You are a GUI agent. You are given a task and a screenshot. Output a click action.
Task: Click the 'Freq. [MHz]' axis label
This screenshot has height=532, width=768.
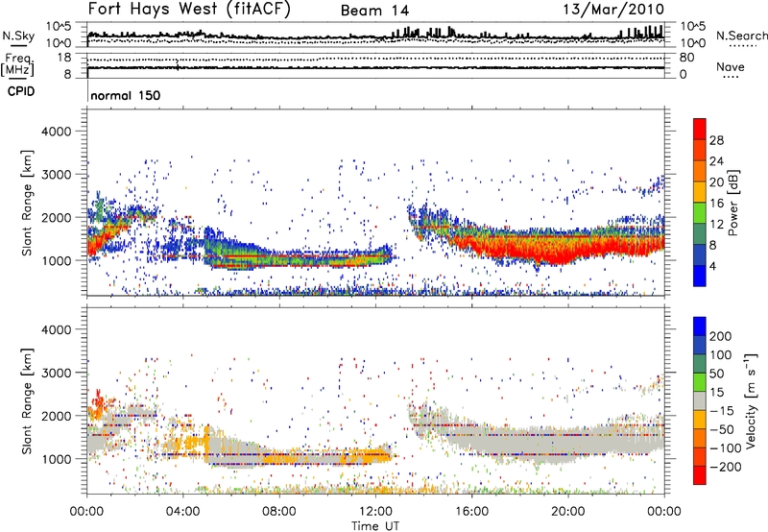click(x=17, y=65)
